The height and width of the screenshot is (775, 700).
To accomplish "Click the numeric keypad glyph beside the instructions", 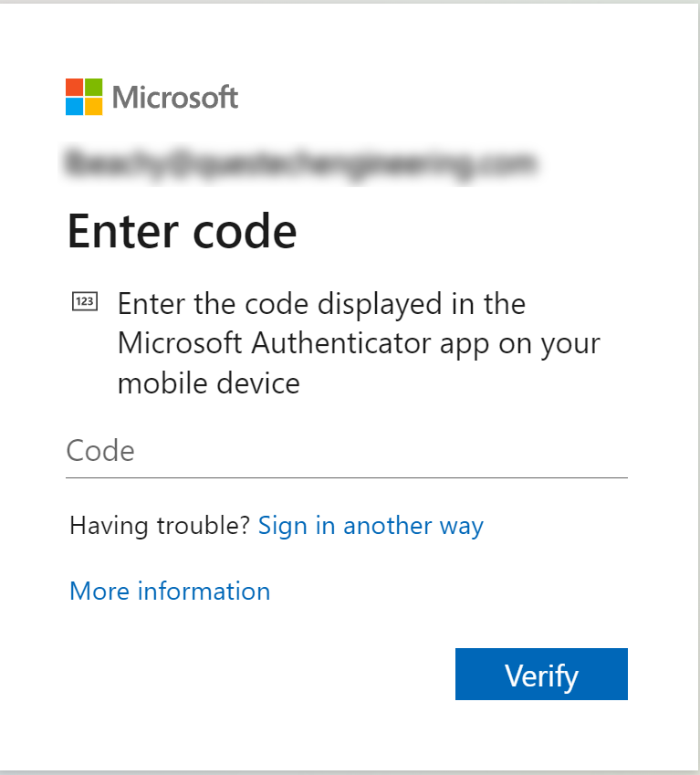I will 85,299.
